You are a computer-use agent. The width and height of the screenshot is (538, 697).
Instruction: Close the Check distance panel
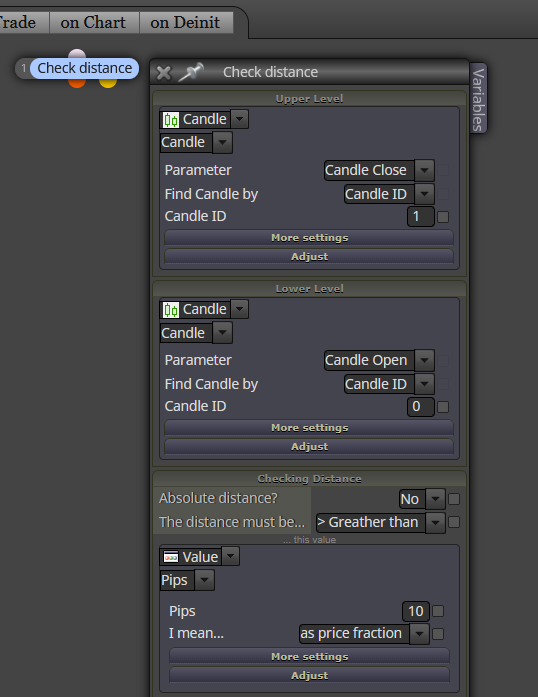pyautogui.click(x=164, y=72)
